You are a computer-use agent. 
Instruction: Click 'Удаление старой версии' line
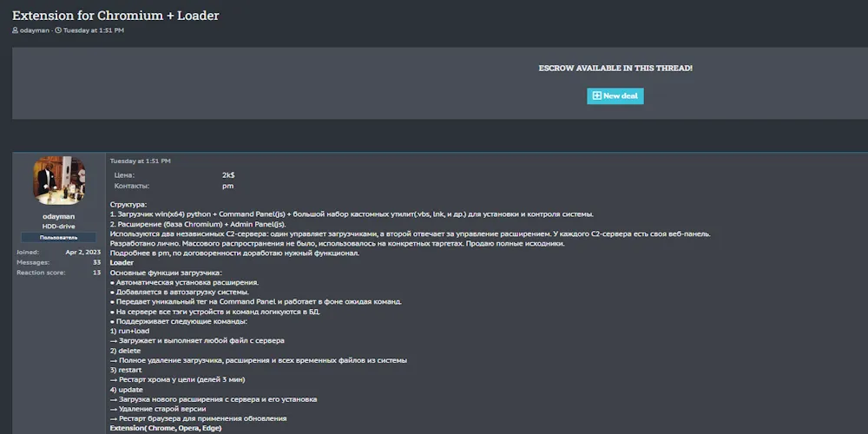[158, 409]
